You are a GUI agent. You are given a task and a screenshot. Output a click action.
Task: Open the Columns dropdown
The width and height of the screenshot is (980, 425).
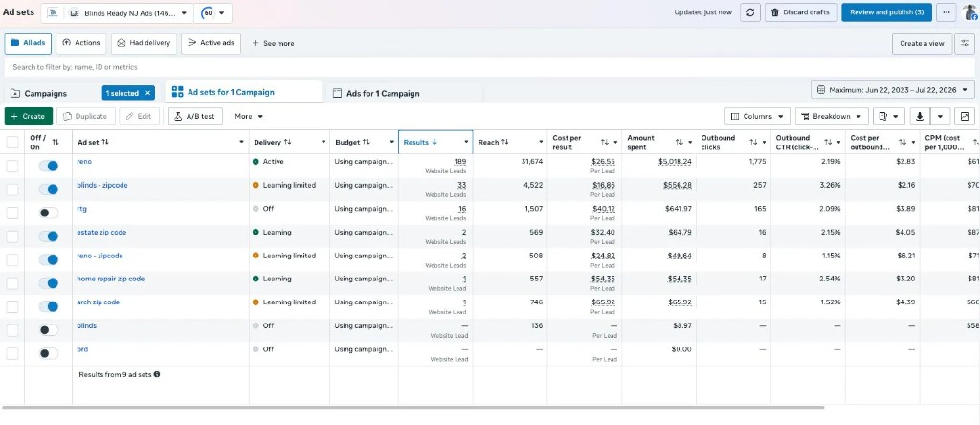758,116
